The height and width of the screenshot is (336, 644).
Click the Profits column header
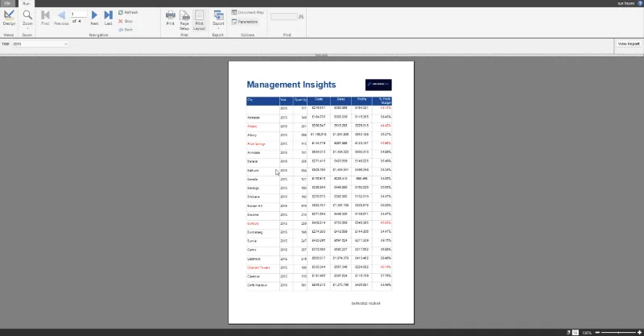361,102
